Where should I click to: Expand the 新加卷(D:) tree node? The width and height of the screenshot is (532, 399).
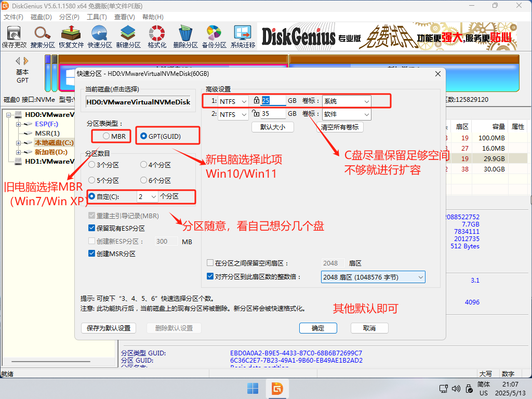pyautogui.click(x=19, y=152)
